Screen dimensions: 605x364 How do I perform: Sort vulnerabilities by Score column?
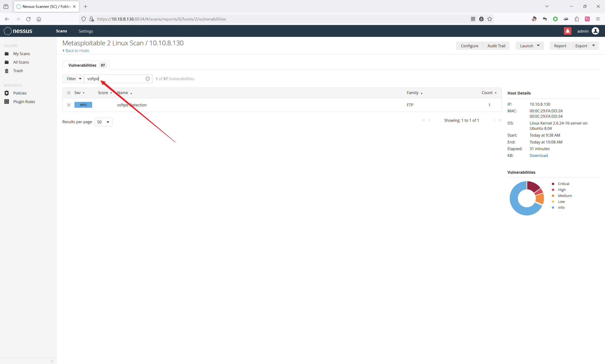pyautogui.click(x=105, y=93)
